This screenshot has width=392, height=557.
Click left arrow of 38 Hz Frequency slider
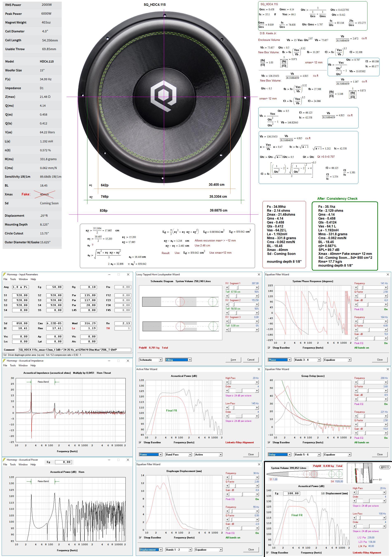227,477
